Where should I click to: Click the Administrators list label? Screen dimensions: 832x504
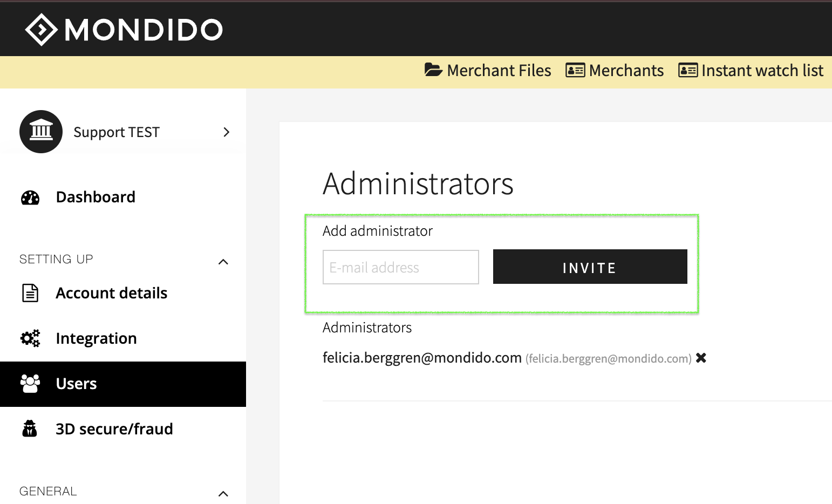coord(367,328)
